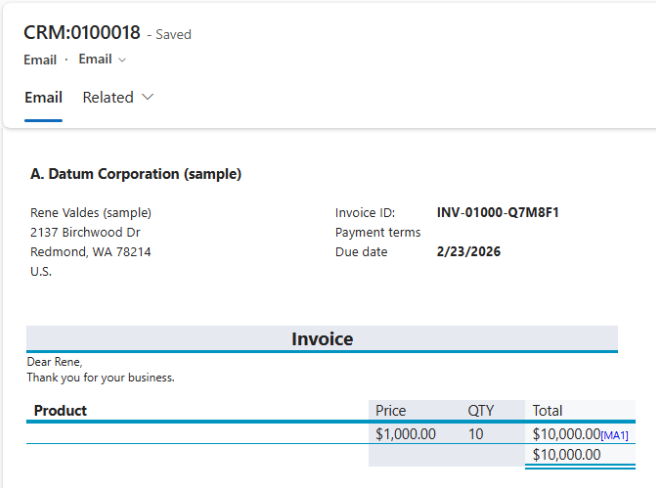This screenshot has width=656, height=488.
Task: Click the Payment terms label
Action: pos(377,232)
